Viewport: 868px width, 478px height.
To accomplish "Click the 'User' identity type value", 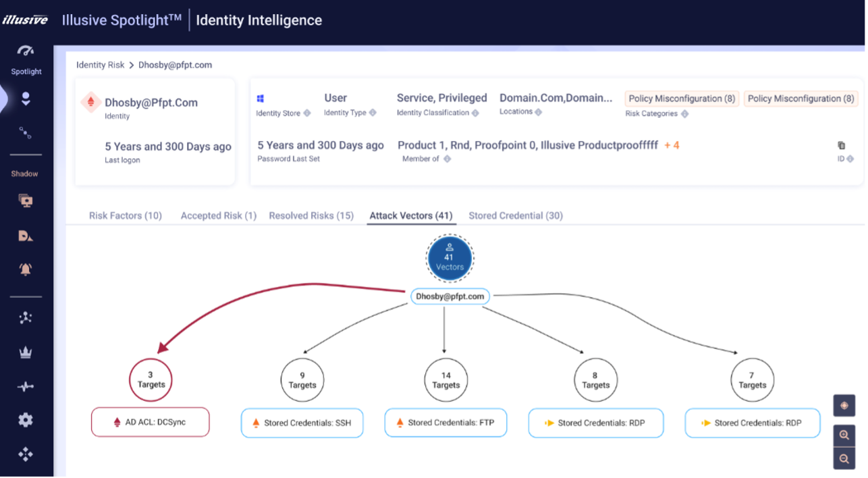I will click(x=335, y=98).
